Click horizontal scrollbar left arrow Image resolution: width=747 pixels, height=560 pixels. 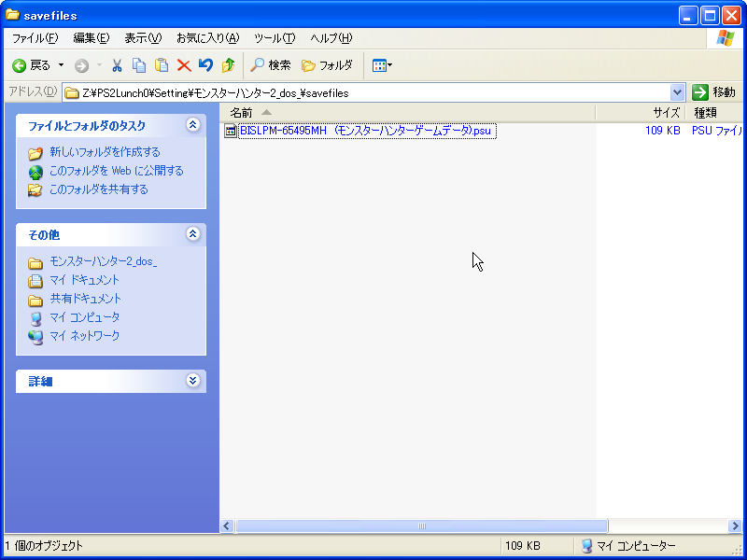[x=227, y=525]
